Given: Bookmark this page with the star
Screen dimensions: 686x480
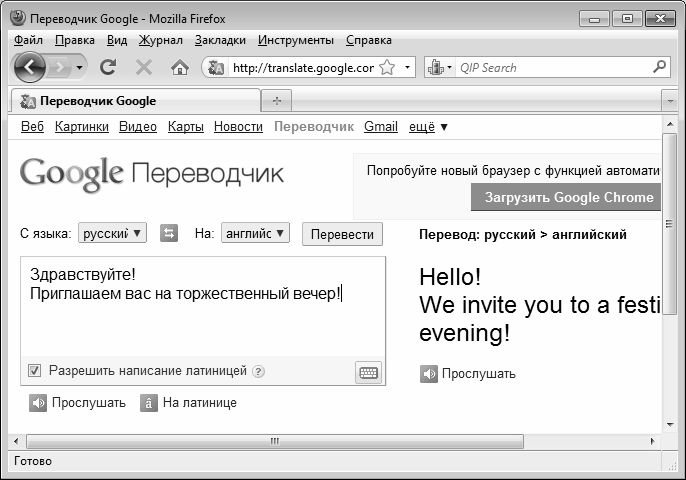Looking at the screenshot, I should (x=387, y=67).
